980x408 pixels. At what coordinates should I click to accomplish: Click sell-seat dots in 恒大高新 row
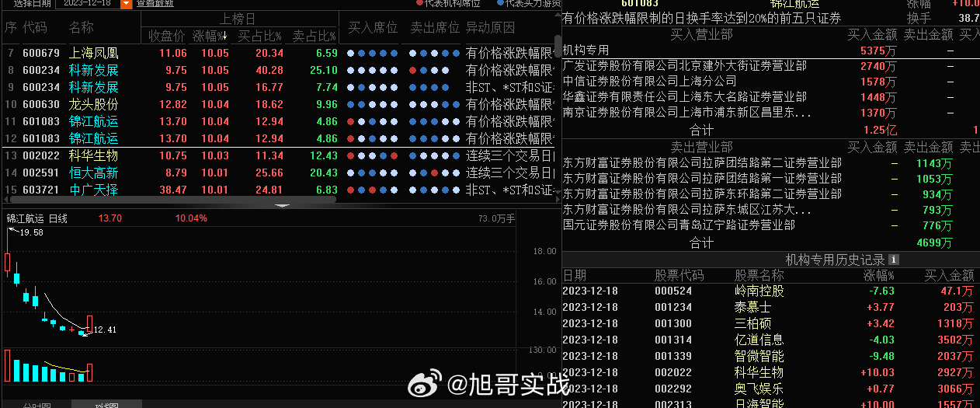point(434,173)
